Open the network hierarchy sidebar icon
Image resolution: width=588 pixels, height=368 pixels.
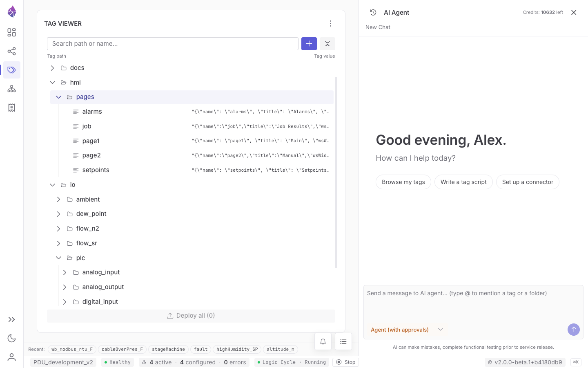(x=12, y=89)
